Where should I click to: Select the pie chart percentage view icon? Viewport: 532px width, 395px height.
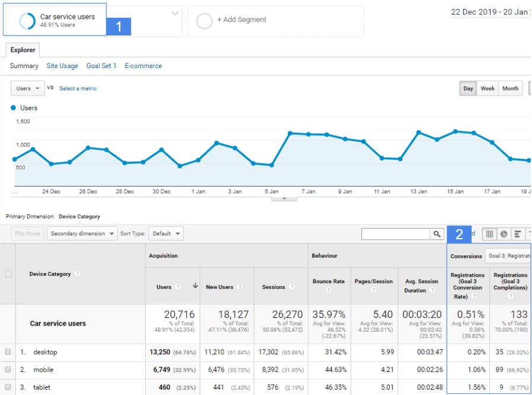click(x=504, y=234)
